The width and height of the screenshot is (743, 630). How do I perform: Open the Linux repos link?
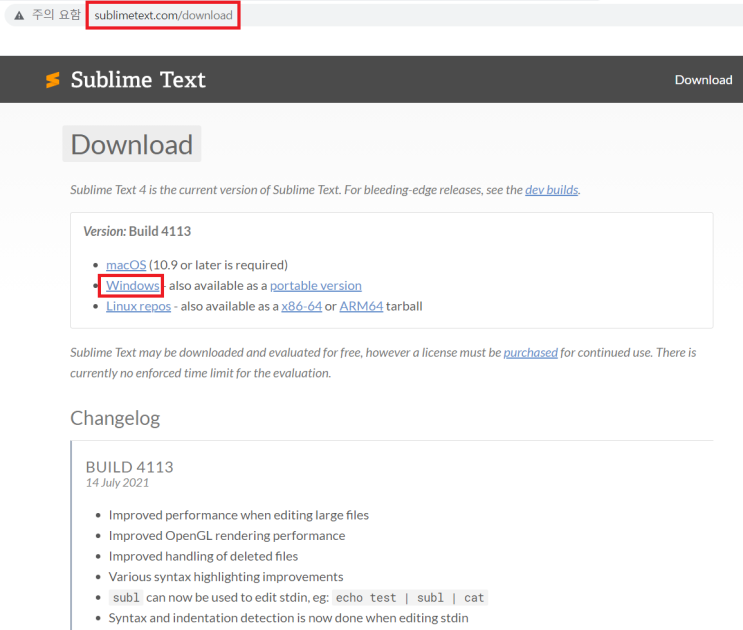pyautogui.click(x=138, y=305)
